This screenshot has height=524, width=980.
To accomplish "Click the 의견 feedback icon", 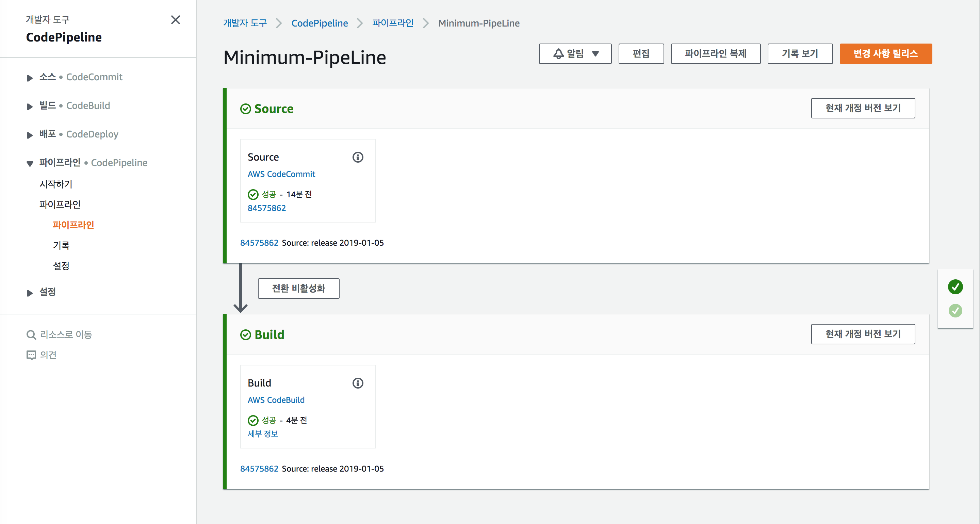I will pos(31,355).
